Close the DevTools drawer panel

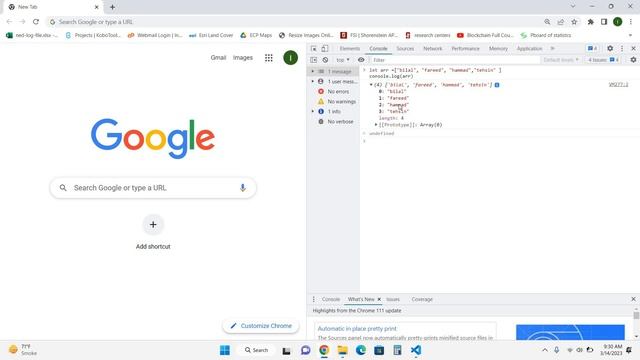633,299
